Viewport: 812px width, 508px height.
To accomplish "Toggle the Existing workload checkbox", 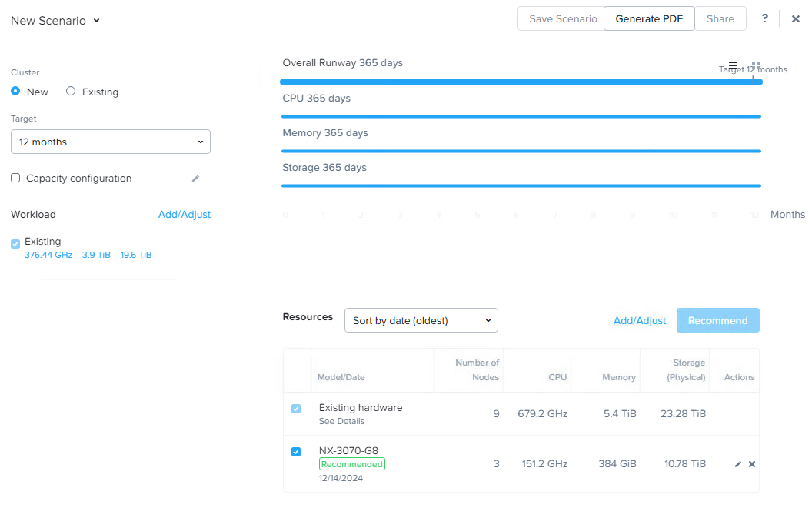I will (15, 244).
